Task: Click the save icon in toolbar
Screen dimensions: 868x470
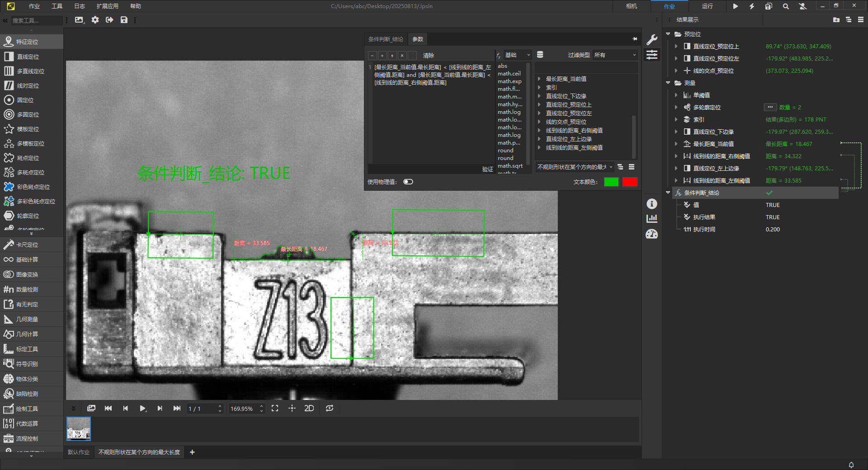Action: [x=124, y=20]
